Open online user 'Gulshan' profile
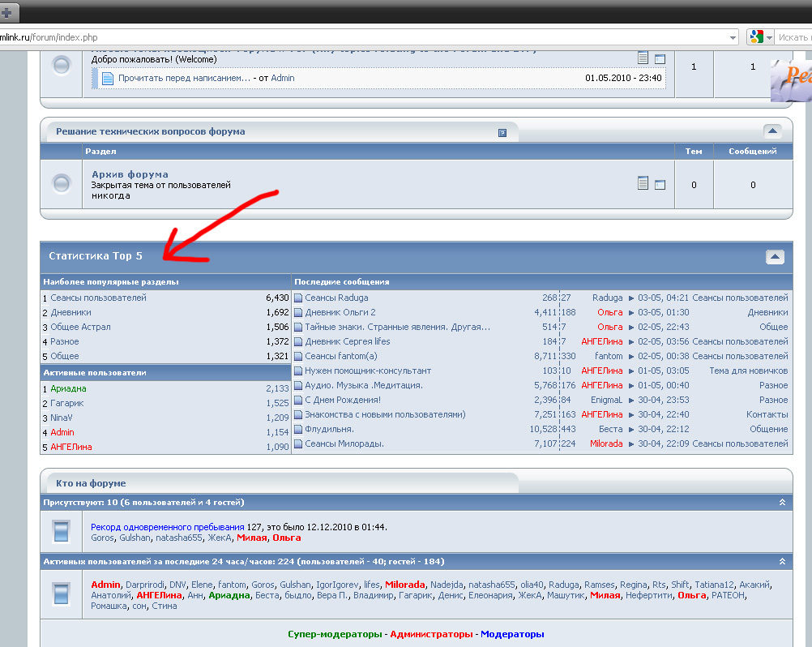Image resolution: width=812 pixels, height=647 pixels. (x=135, y=538)
